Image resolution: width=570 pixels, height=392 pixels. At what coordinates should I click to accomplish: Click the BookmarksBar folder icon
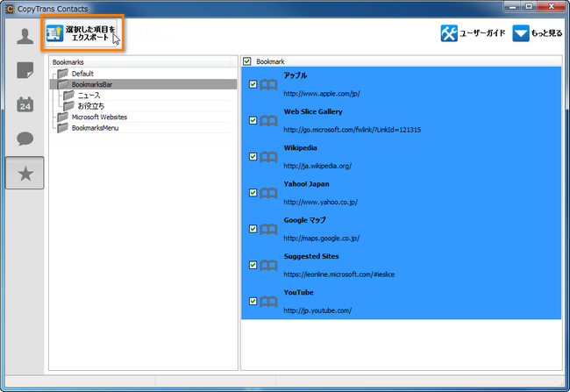[63, 84]
